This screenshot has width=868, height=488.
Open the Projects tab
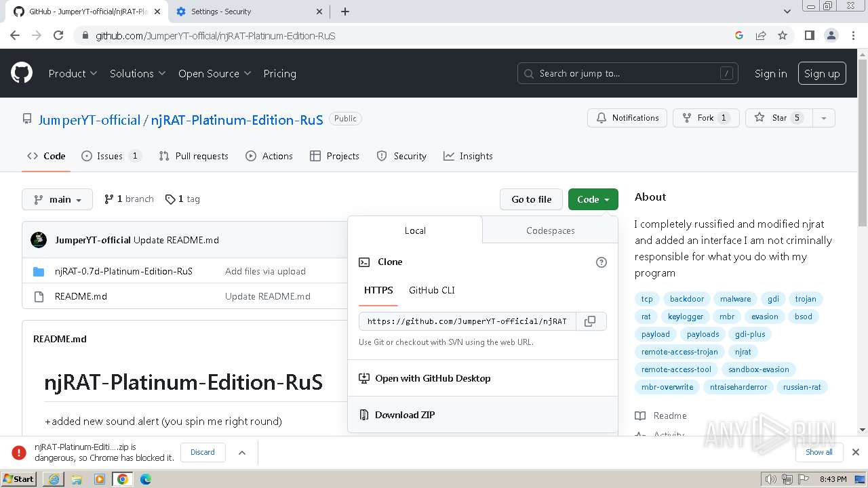point(334,156)
